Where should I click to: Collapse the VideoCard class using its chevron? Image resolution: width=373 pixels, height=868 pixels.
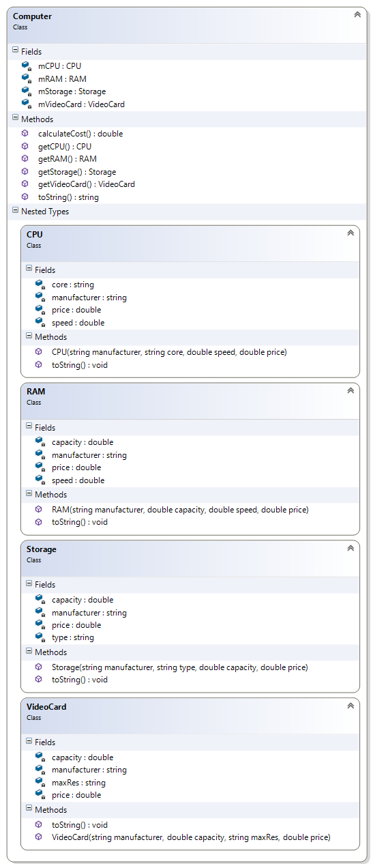pyautogui.click(x=350, y=706)
